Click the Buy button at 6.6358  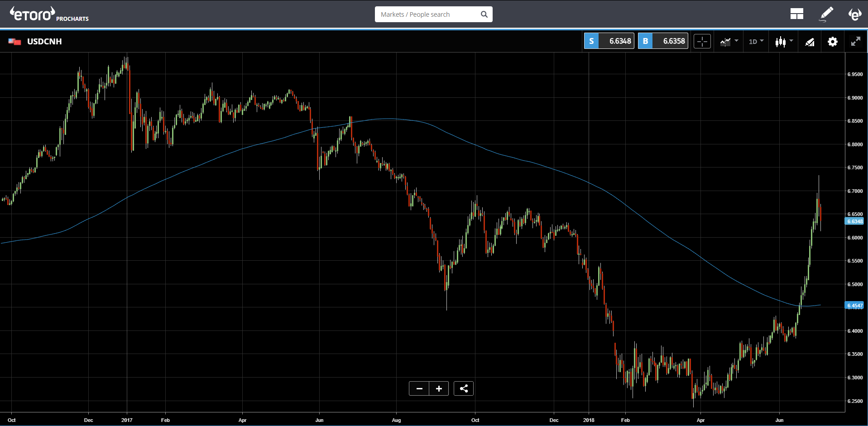point(663,41)
